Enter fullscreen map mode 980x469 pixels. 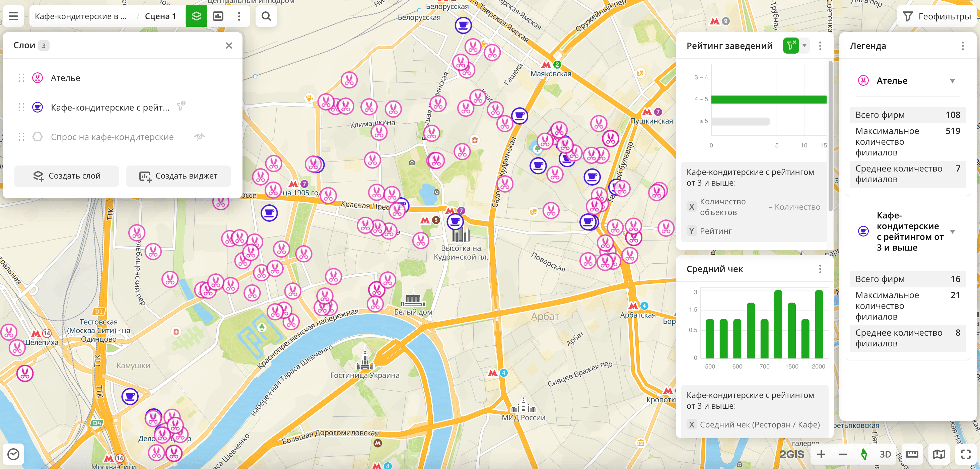tap(966, 454)
